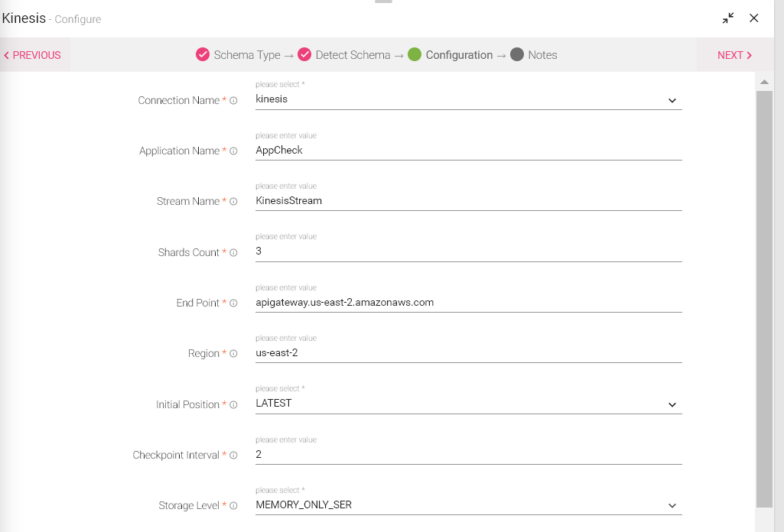Screen dimensions: 784x532
Task: Click the info icon next to Stream Name
Action: [x=234, y=202]
